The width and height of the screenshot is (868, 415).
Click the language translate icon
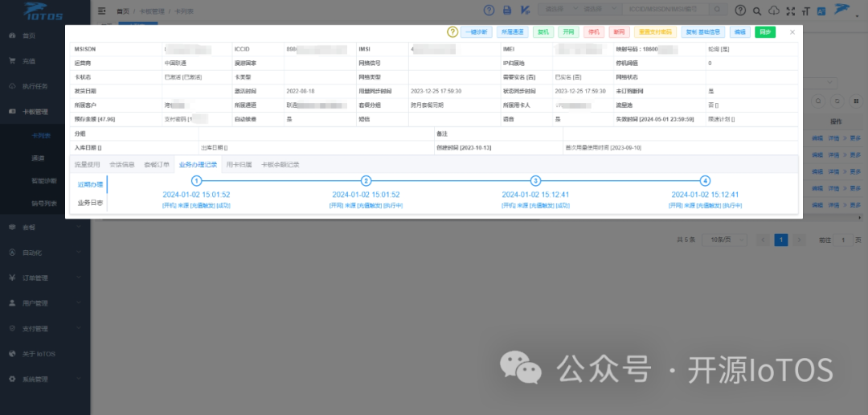point(821,10)
